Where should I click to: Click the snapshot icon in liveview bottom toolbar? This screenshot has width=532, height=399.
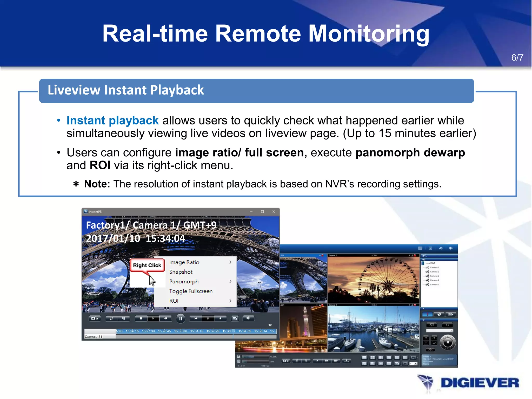click(x=286, y=361)
